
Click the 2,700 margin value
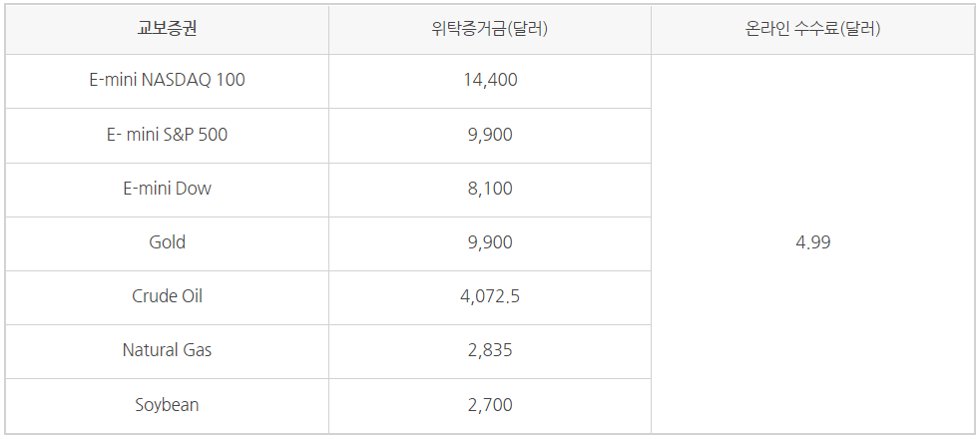point(490,405)
